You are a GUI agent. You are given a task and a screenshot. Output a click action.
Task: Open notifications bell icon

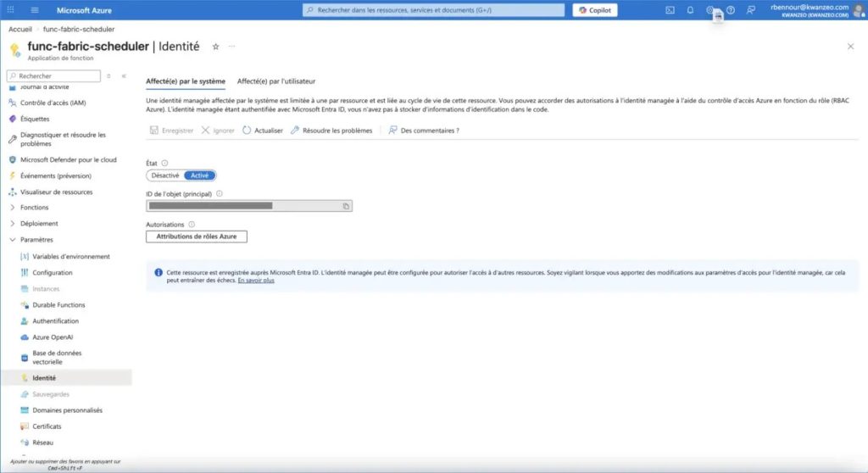tap(690, 10)
